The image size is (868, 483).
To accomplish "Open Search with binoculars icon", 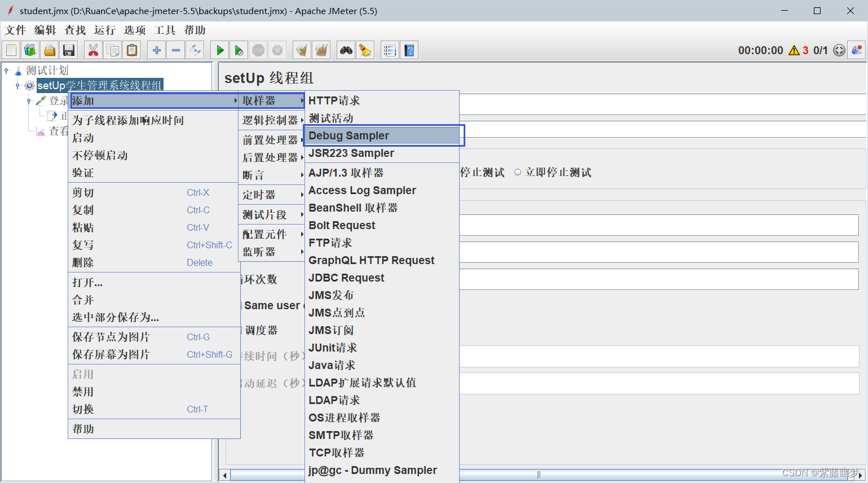I will click(346, 50).
